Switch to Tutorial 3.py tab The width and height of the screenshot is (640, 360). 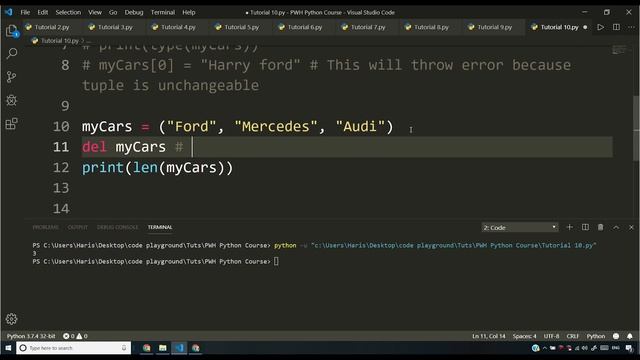(x=116, y=27)
